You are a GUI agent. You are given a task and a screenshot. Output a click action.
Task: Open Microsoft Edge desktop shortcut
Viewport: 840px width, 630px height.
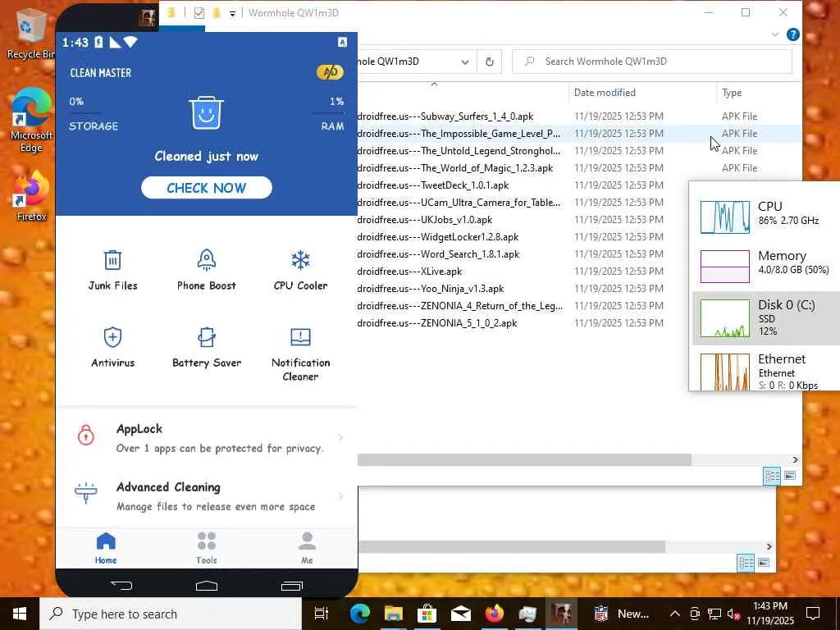31,120
